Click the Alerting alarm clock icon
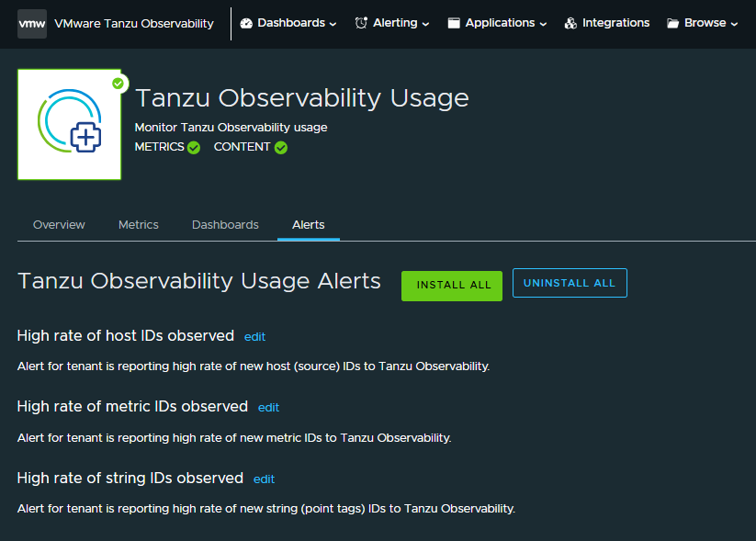756x541 pixels. coord(361,23)
